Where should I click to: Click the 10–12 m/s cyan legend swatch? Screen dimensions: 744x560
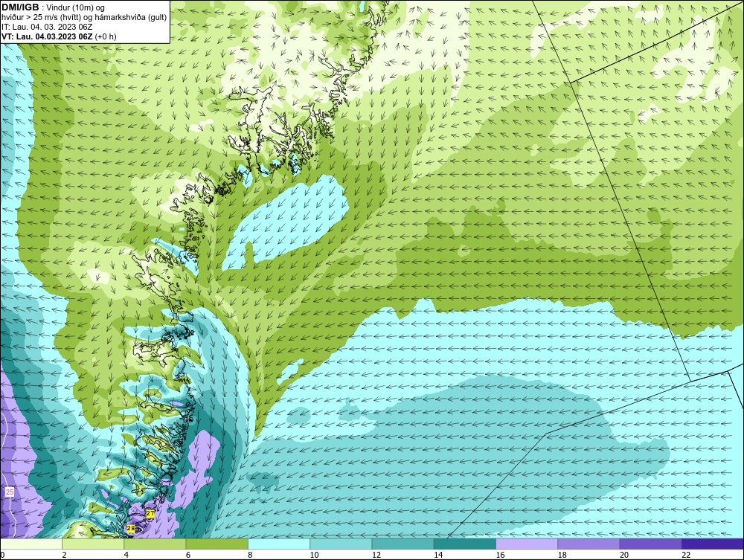[x=341, y=544]
